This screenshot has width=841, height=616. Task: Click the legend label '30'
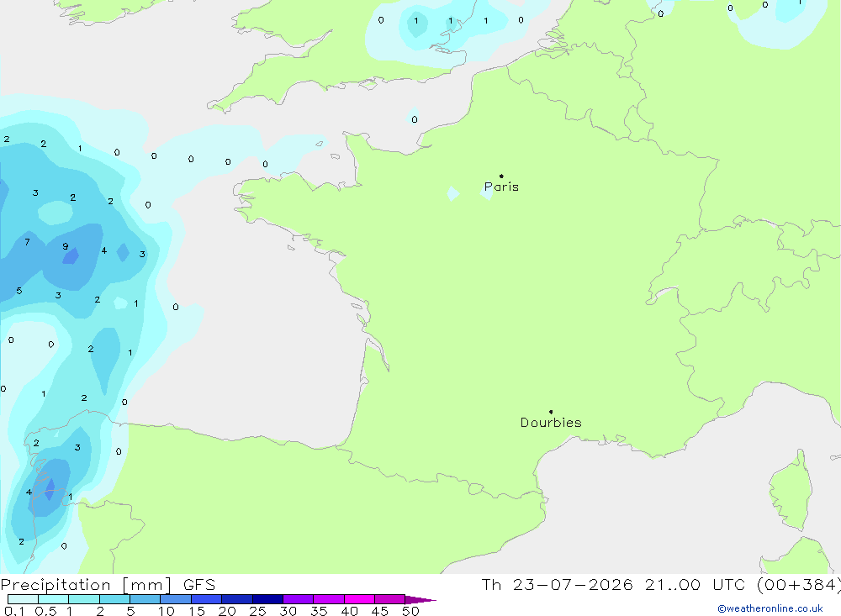point(288,611)
